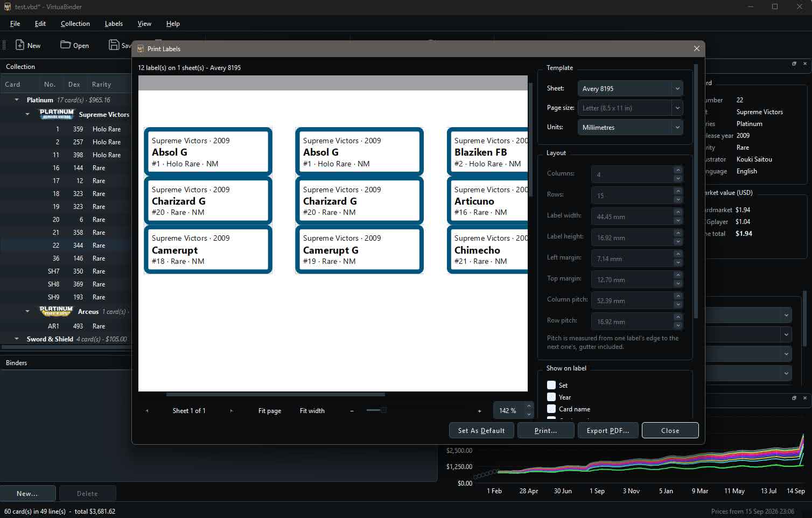Click the Save toolbar icon
The width and height of the screenshot is (812, 518).
(x=114, y=45)
